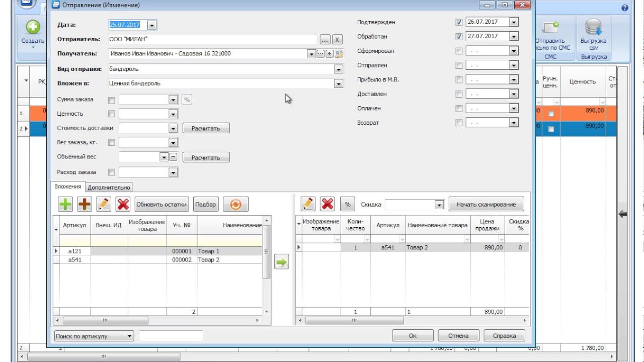This screenshot has width=644, height=362.
Task: Clear the Отправитель field with X button
Action: point(337,39)
